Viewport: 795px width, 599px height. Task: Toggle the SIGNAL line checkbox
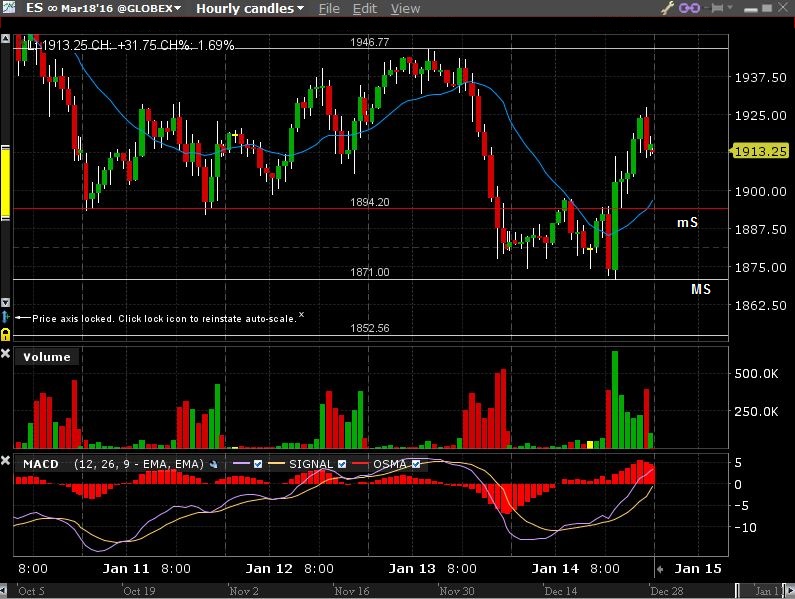coord(343,464)
